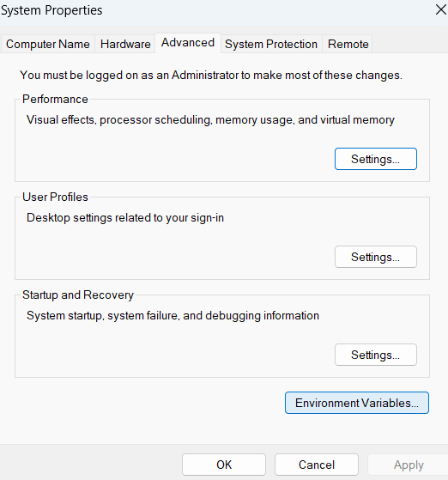Screen dimensions: 448x480
Task: Open the Hardware tab
Action: [125, 44]
